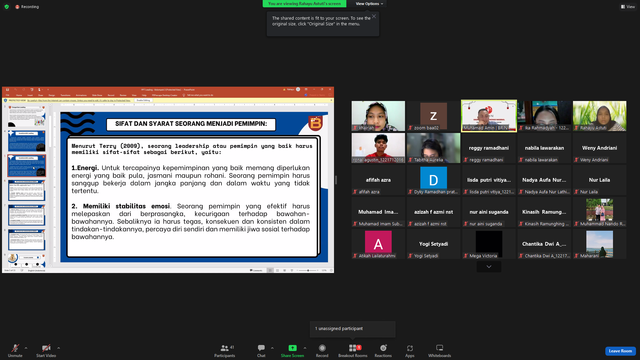Image resolution: width=640 pixels, height=360 pixels.
Task: Select the sixth slide thumbnail in PowerPoint panel
Action: 27,240
